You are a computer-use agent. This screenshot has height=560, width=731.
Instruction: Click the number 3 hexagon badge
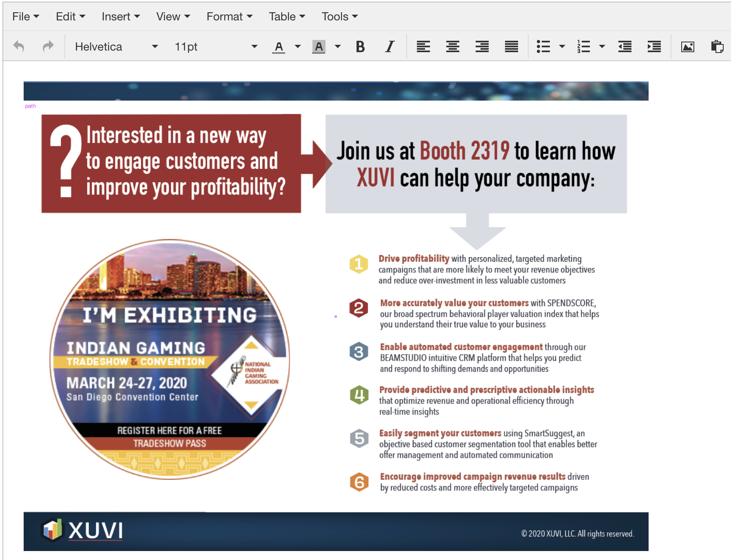(x=359, y=352)
